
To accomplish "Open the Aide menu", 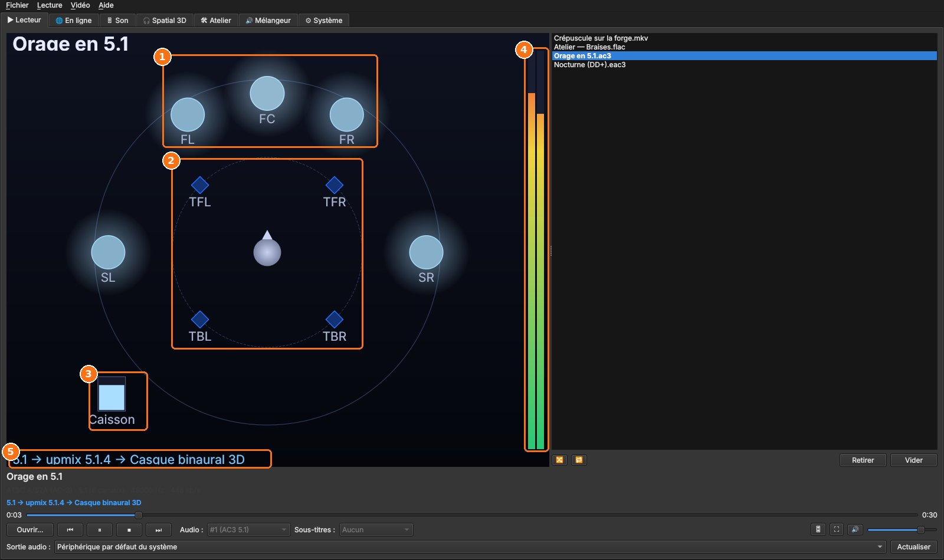I will tap(106, 5).
